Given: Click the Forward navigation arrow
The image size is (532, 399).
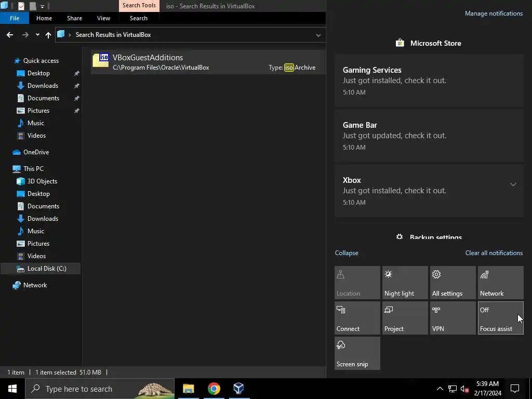Looking at the screenshot, I should (x=25, y=35).
